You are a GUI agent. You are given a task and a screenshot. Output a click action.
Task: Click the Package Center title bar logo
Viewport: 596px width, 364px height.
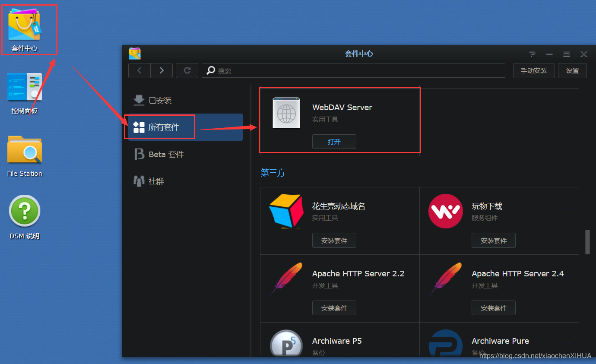point(135,54)
